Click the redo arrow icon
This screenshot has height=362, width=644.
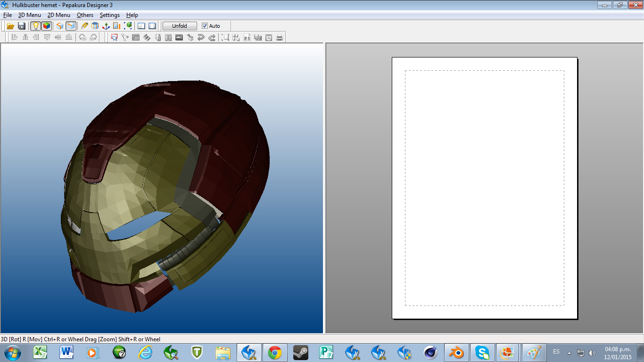tap(212, 37)
